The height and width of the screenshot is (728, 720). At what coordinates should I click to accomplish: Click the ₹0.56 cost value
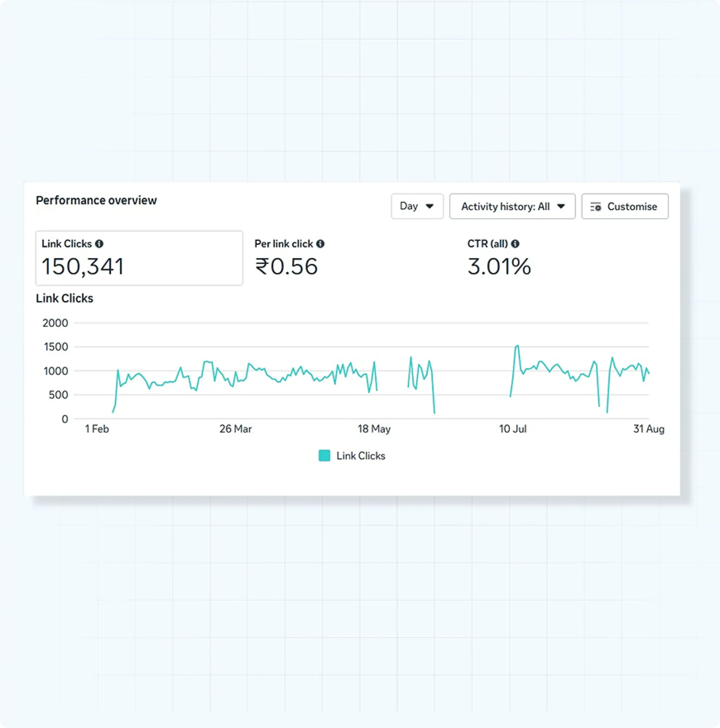pyautogui.click(x=286, y=266)
